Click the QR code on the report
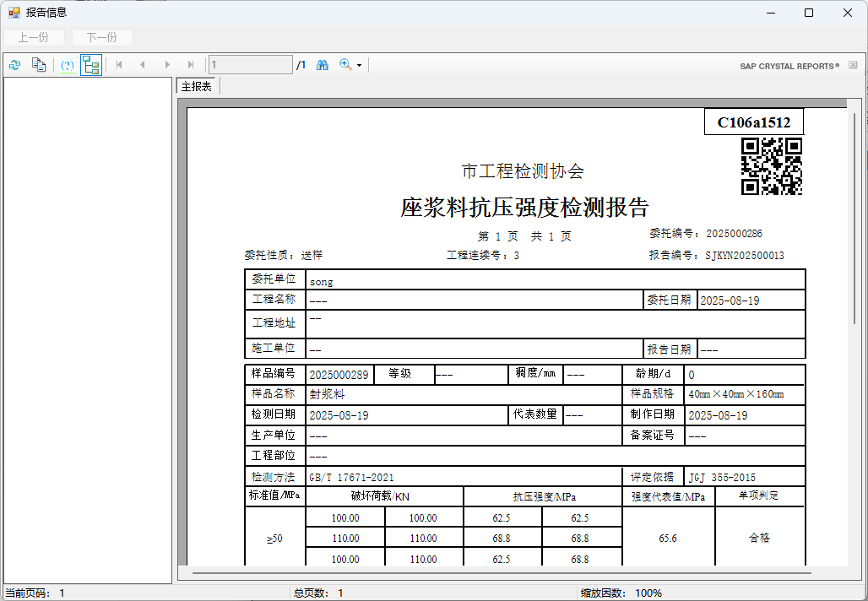 [771, 166]
